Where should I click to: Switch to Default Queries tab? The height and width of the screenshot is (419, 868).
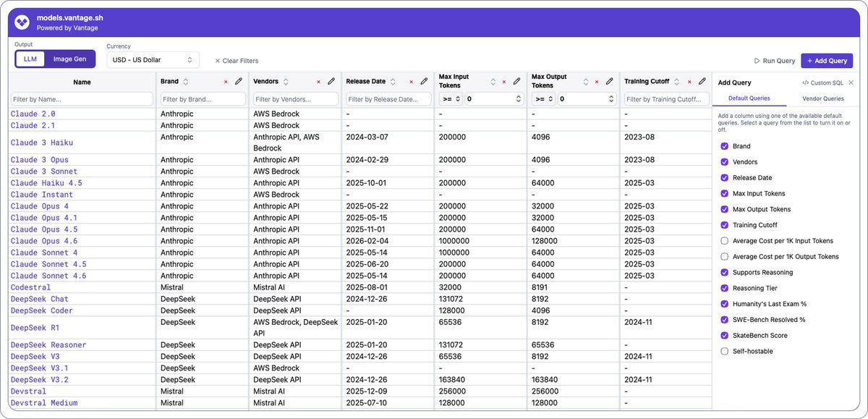749,98
